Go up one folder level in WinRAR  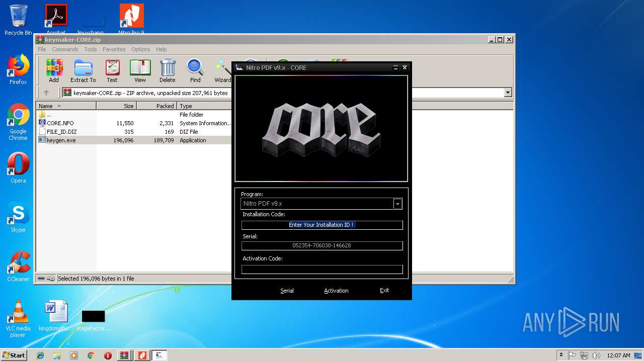coord(46,93)
